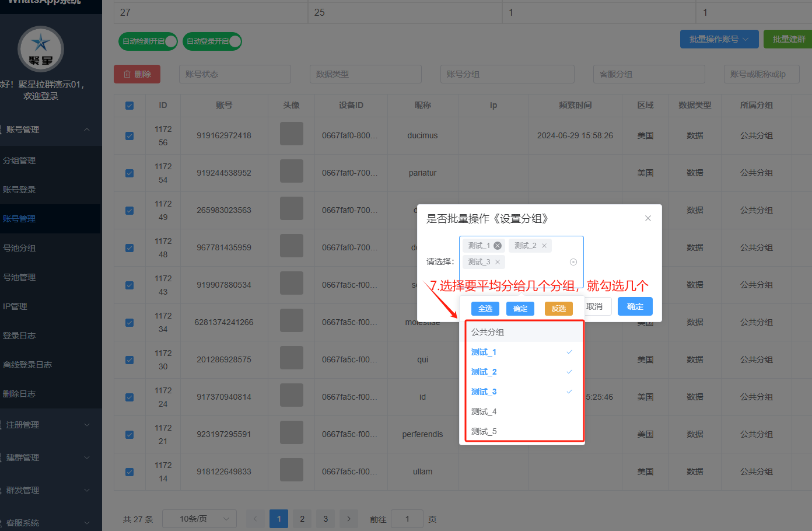
Task: Open the 批量操作账号 dropdown
Action: [719, 39]
